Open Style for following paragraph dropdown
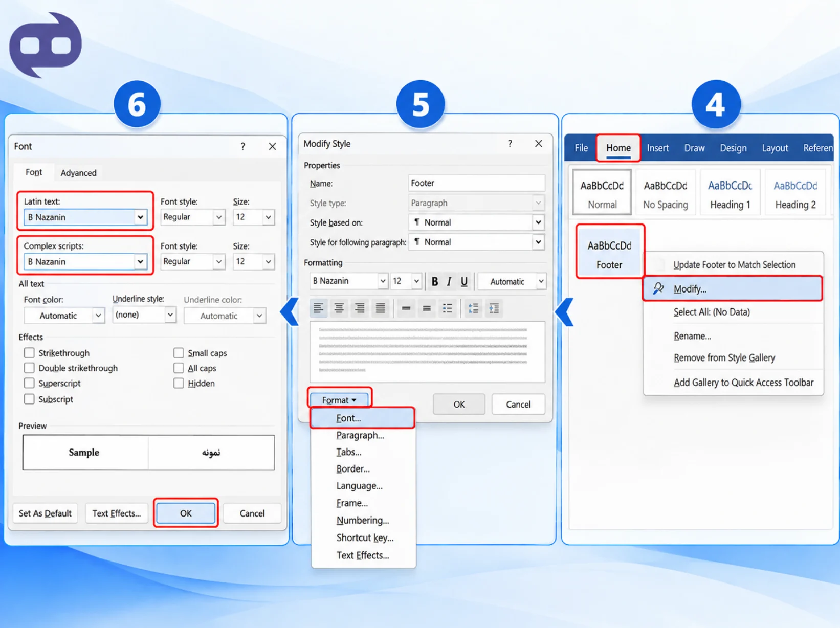This screenshot has width=840, height=628. pos(538,242)
